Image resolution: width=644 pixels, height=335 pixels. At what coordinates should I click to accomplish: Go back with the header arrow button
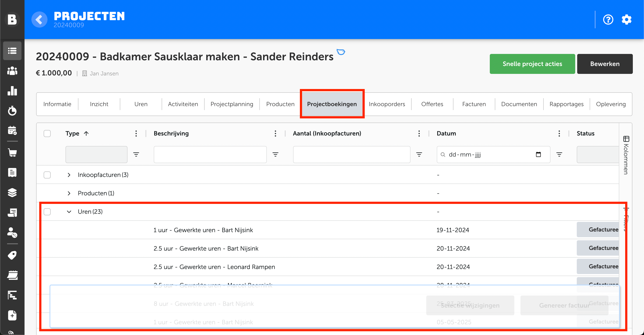(39, 19)
